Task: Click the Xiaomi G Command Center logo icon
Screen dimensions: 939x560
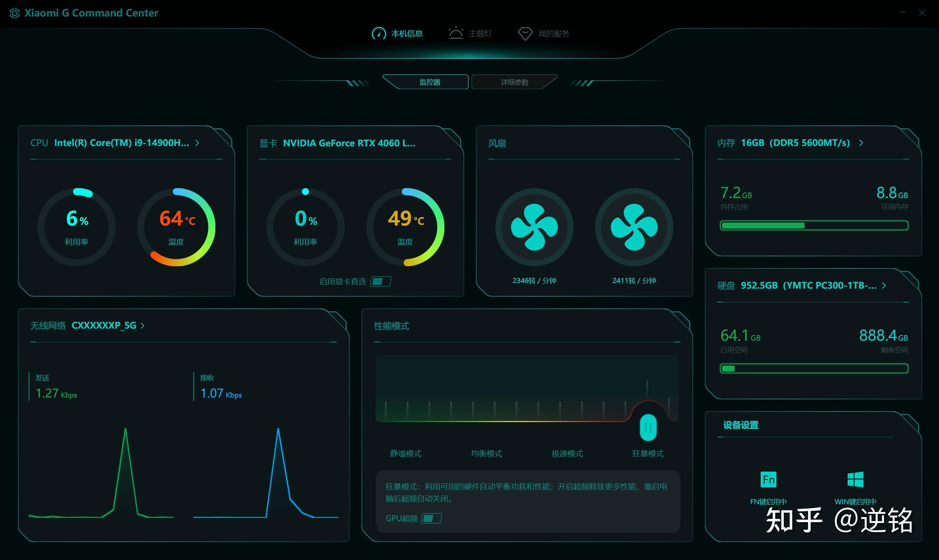Action: [x=14, y=13]
